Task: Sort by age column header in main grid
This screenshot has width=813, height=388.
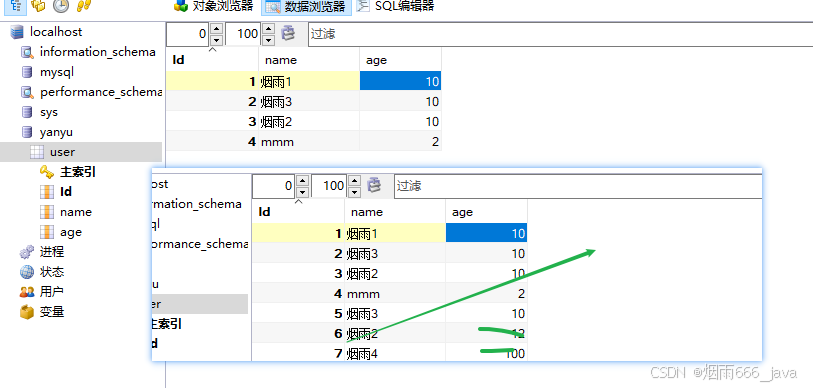Action: coord(400,60)
